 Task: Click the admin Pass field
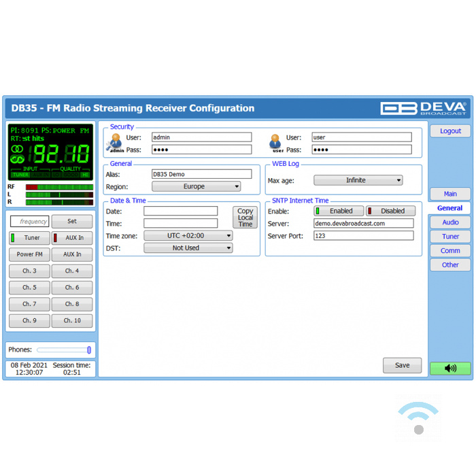[201, 150]
